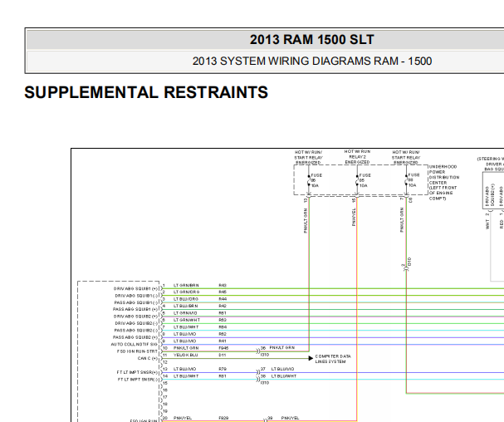Image resolution: width=504 pixels, height=422 pixels.
Task: Click the "PASS ABG SQUIB1 (-)" pin label
Action: (136, 302)
